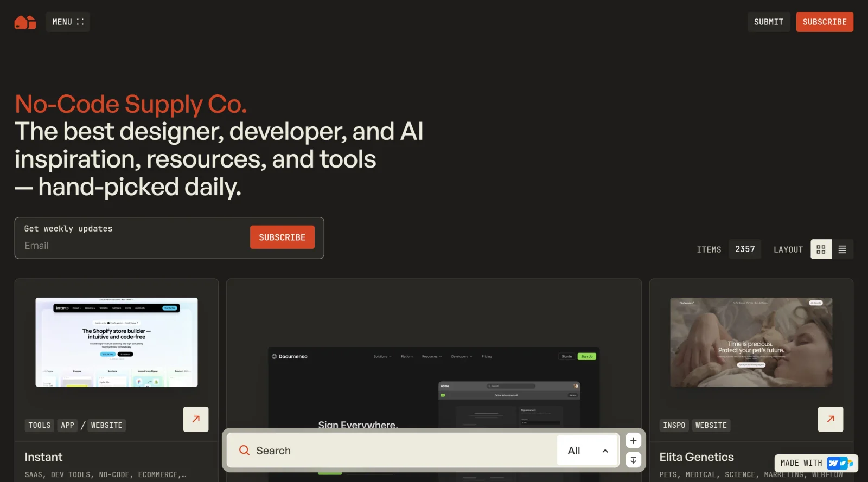Open the Elita Genetics title
This screenshot has height=482, width=868.
pos(697,457)
